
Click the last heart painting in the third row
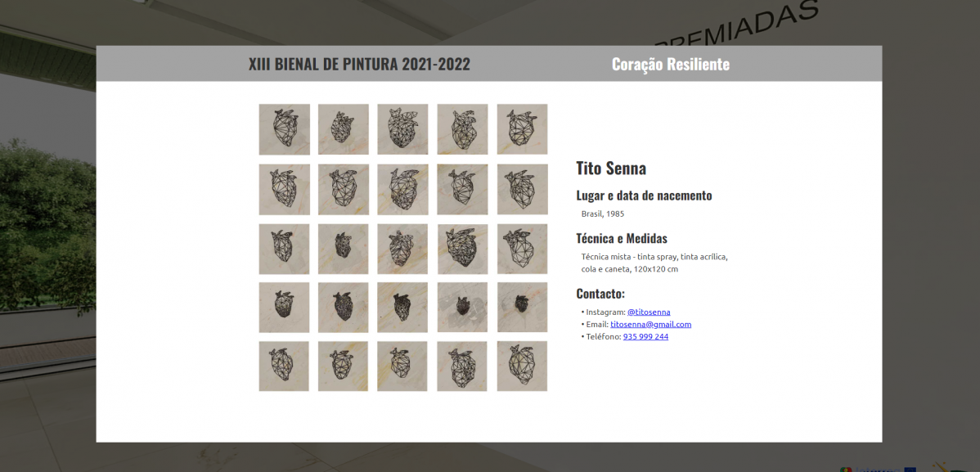522,249
